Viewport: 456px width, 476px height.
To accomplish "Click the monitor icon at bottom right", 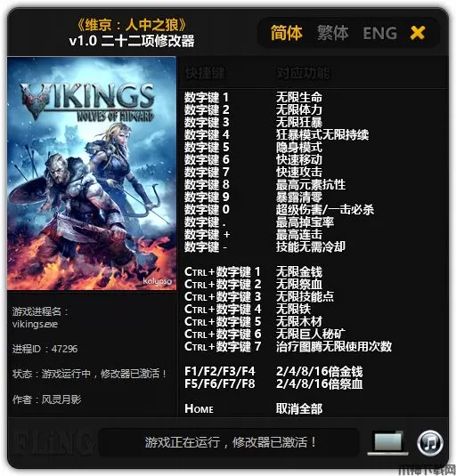I will (x=387, y=443).
